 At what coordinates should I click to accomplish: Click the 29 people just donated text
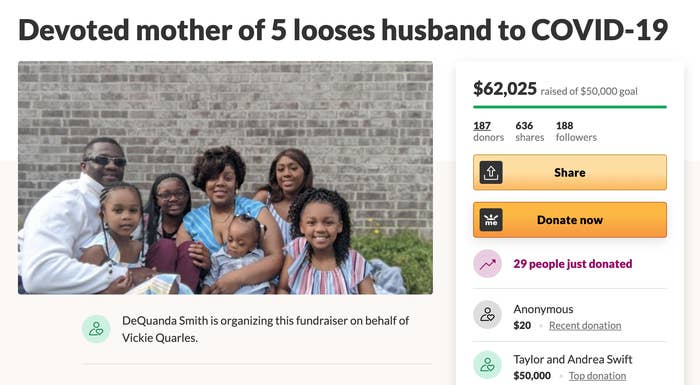click(573, 264)
